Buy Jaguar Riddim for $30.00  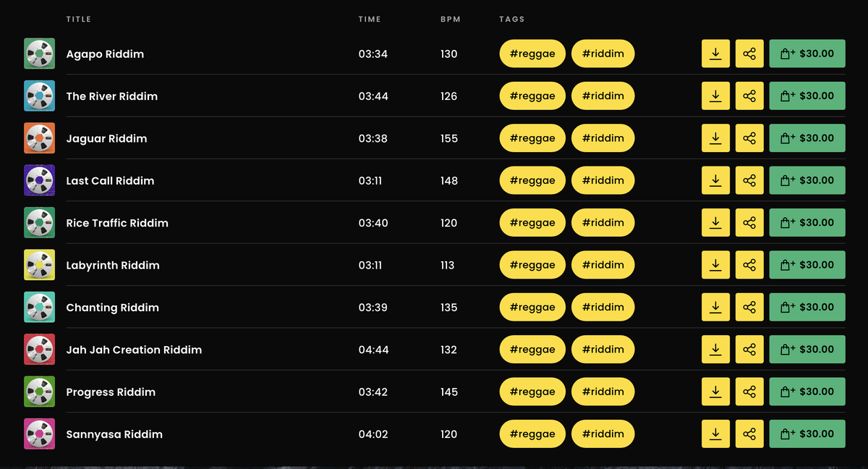pyautogui.click(x=807, y=138)
